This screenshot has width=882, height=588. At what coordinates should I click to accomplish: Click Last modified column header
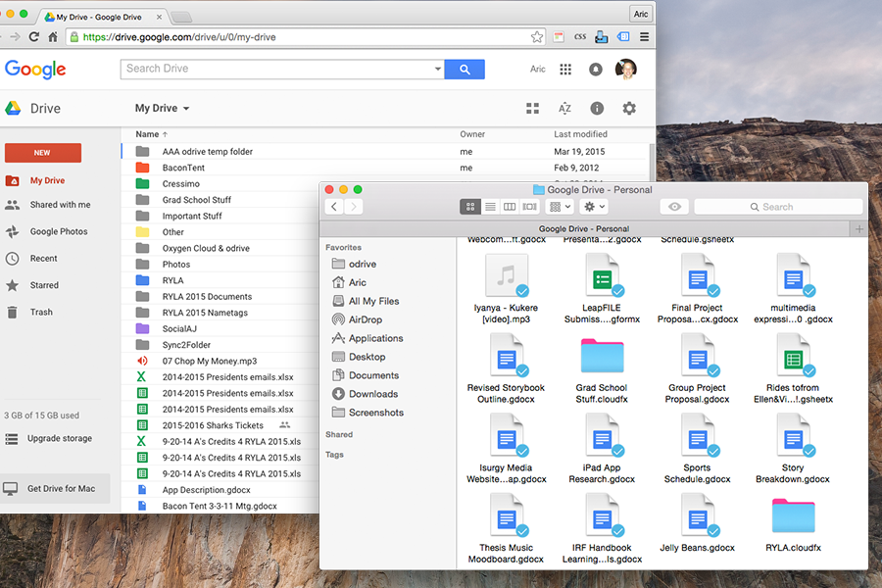point(580,134)
